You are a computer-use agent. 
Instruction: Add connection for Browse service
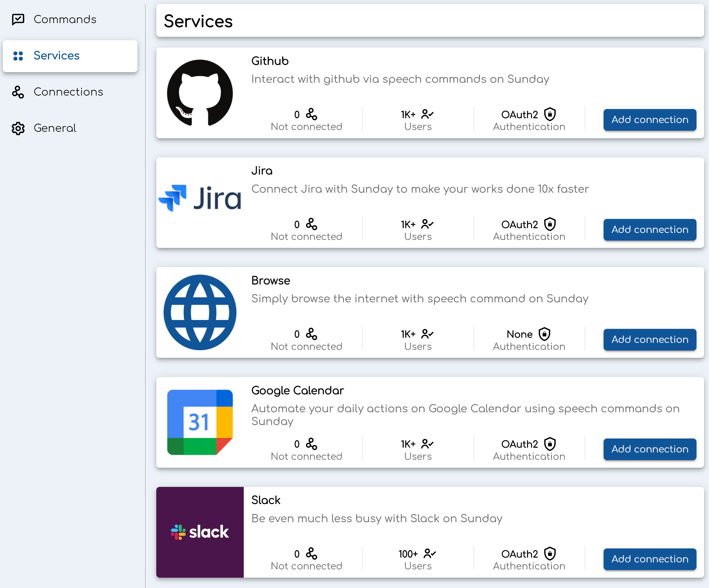650,340
